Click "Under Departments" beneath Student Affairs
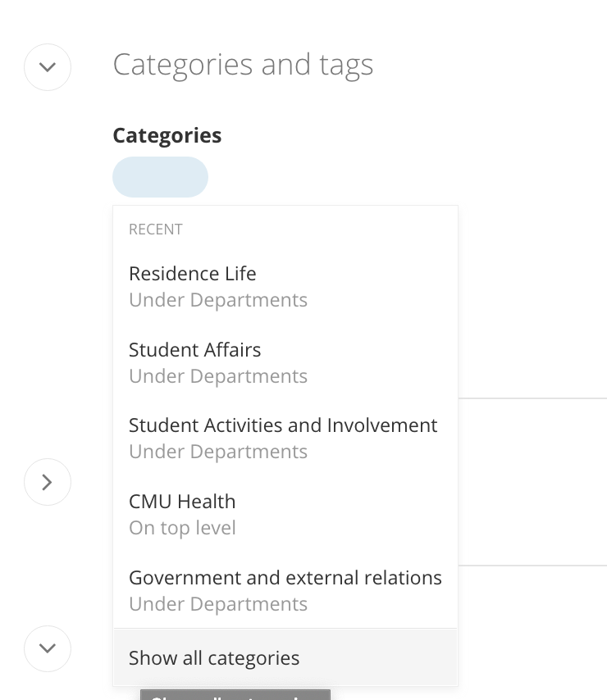607x700 pixels. click(218, 376)
